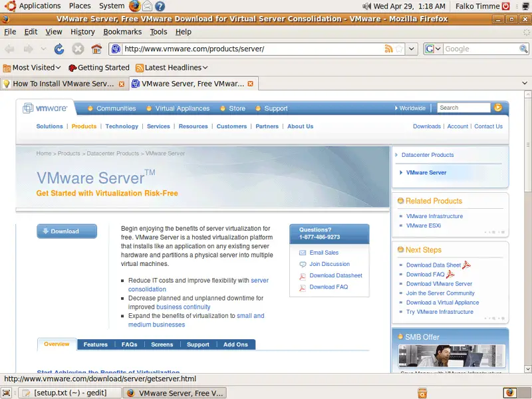Open the File menu in Firefox
The width and height of the screenshot is (532, 399).
click(x=10, y=31)
